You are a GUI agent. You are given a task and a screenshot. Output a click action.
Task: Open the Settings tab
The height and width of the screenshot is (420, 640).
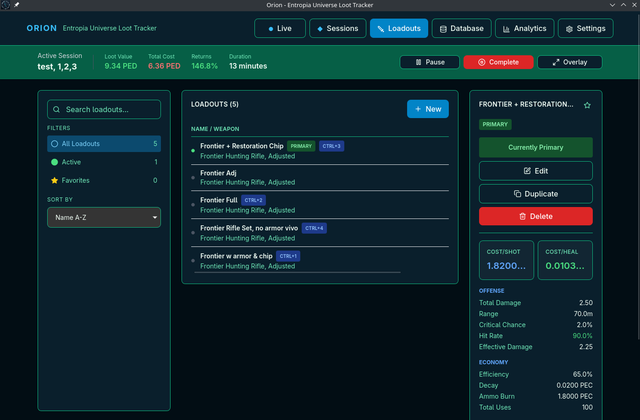click(585, 28)
